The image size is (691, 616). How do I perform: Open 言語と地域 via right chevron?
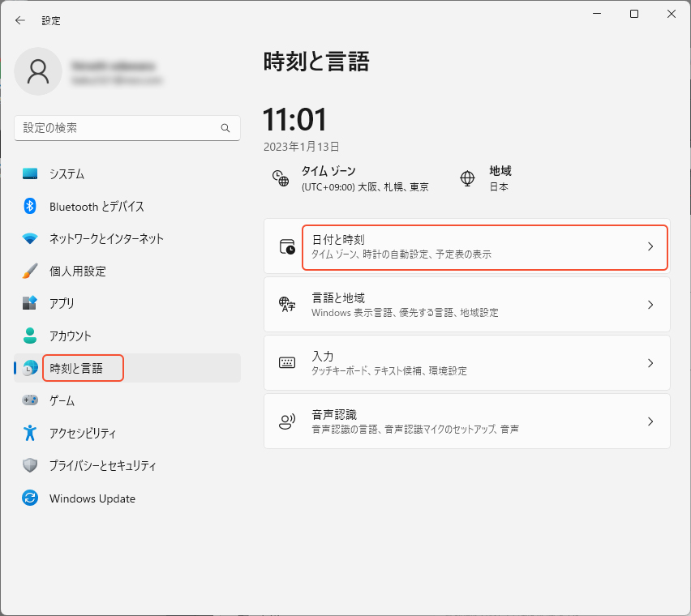[x=650, y=305]
